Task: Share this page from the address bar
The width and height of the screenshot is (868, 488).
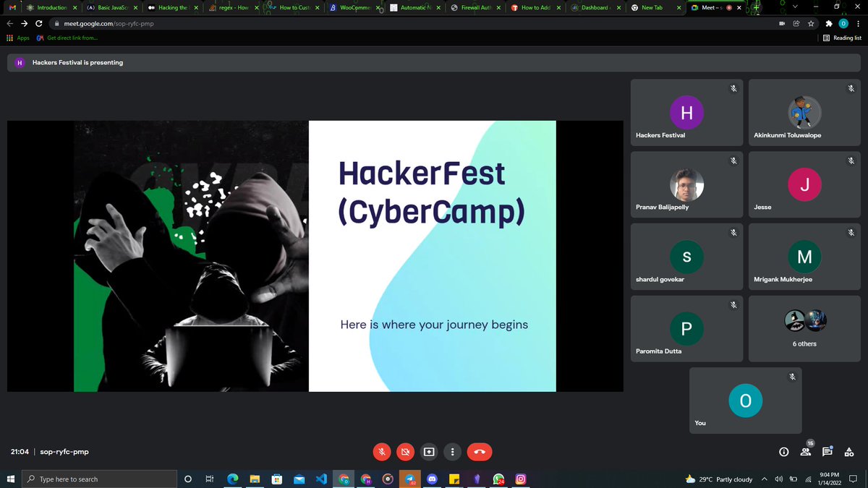Action: pyautogui.click(x=796, y=23)
